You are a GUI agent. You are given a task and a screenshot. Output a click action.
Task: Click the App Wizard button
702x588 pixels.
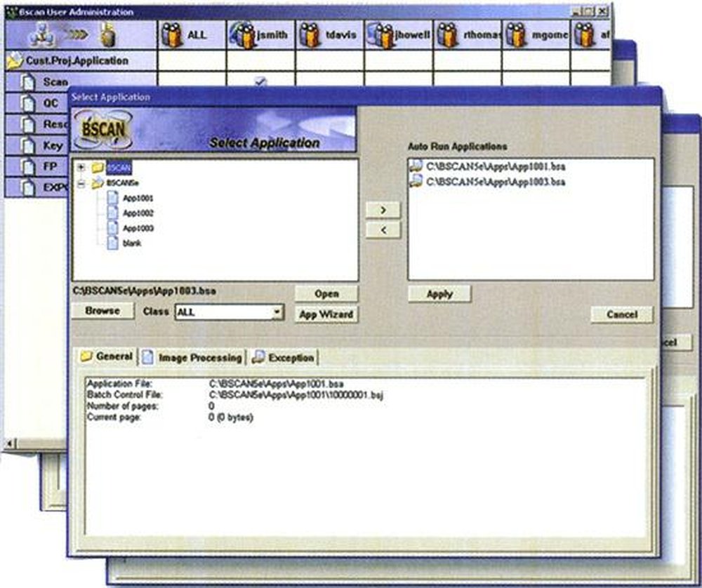325,315
